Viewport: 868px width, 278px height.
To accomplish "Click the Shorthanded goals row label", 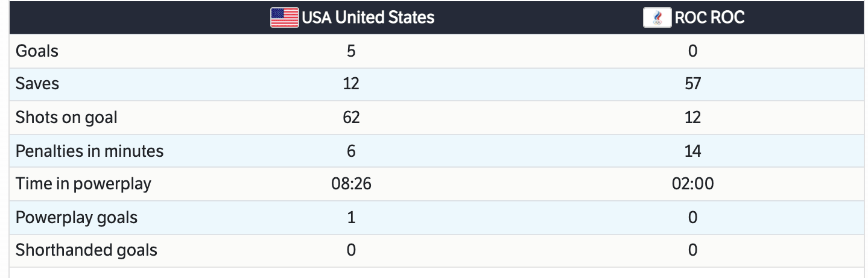I will coord(86,250).
